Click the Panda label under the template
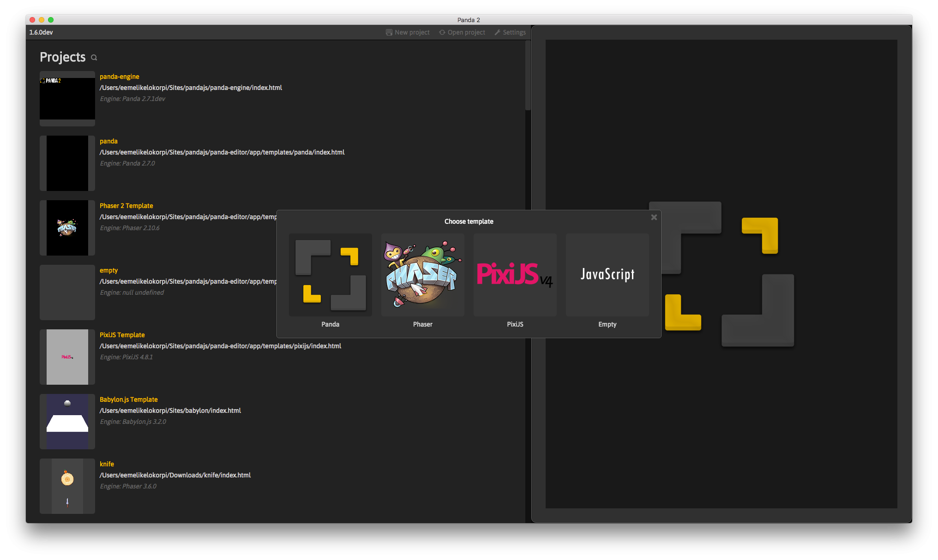The image size is (938, 560). (x=331, y=324)
